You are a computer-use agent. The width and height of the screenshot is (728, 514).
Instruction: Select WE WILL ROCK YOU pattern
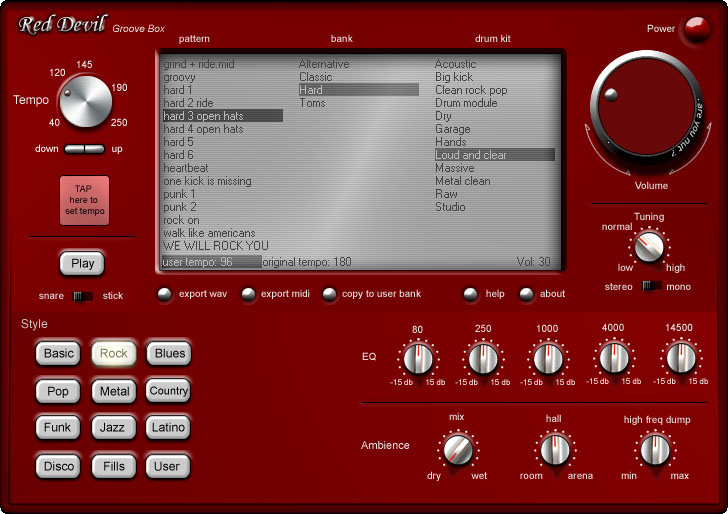click(x=216, y=246)
